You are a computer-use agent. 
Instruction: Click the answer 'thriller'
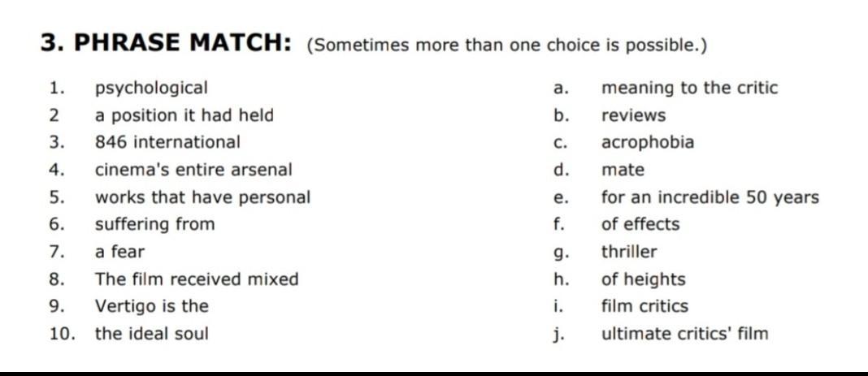[629, 252]
